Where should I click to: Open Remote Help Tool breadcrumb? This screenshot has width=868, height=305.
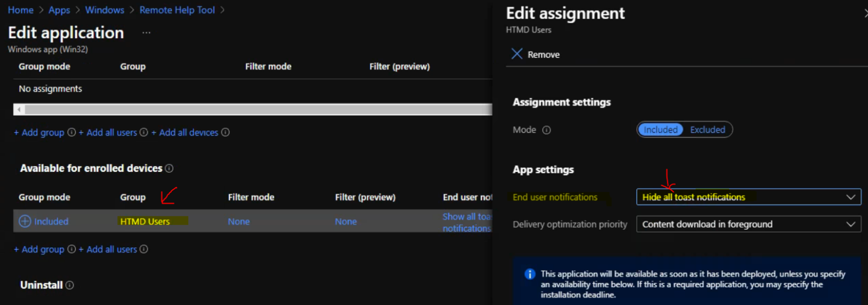coord(177,10)
